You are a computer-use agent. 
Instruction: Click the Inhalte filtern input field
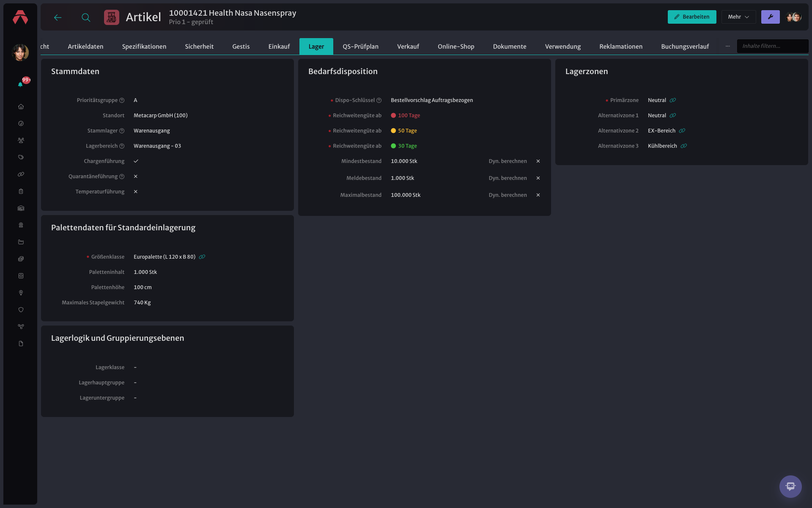coord(772,46)
